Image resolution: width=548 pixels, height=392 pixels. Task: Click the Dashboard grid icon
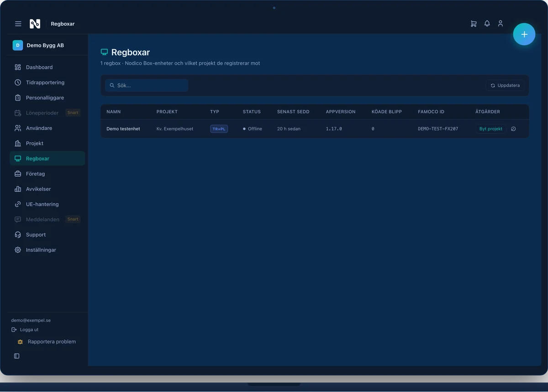click(18, 67)
